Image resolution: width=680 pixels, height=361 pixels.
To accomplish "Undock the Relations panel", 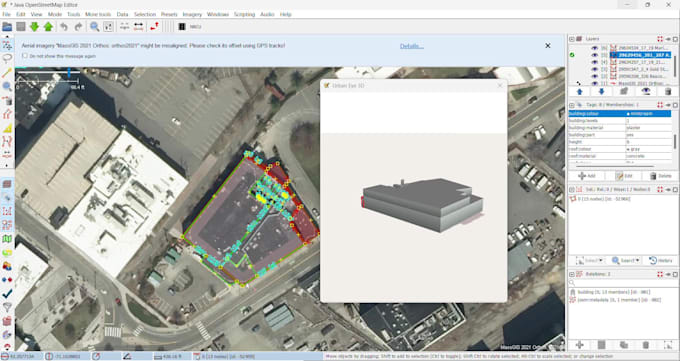I will coord(675,274).
